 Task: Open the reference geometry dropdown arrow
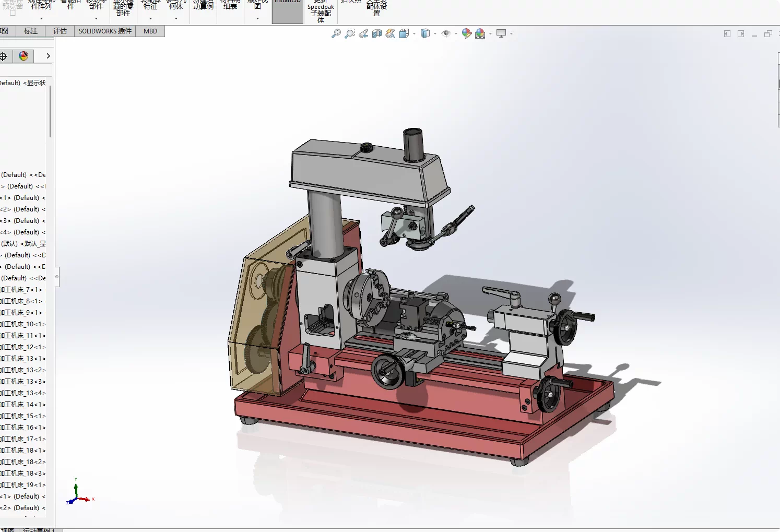click(176, 19)
